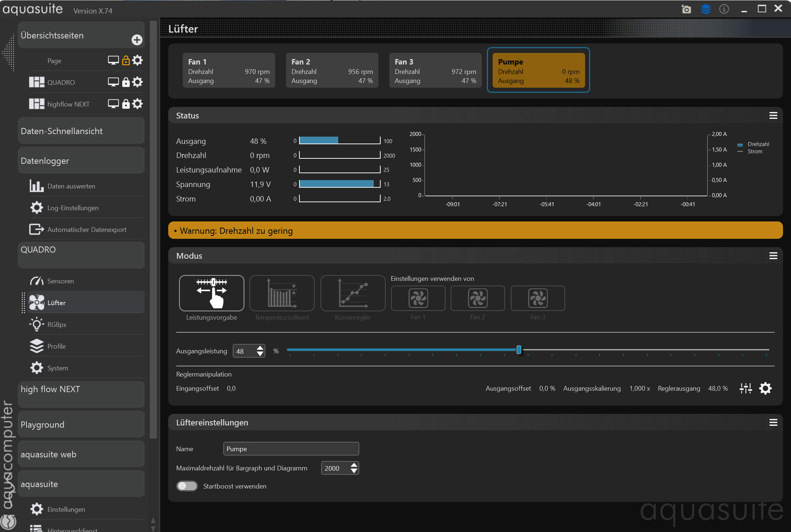Open the Profile page under QUADRO

[x=86, y=346]
